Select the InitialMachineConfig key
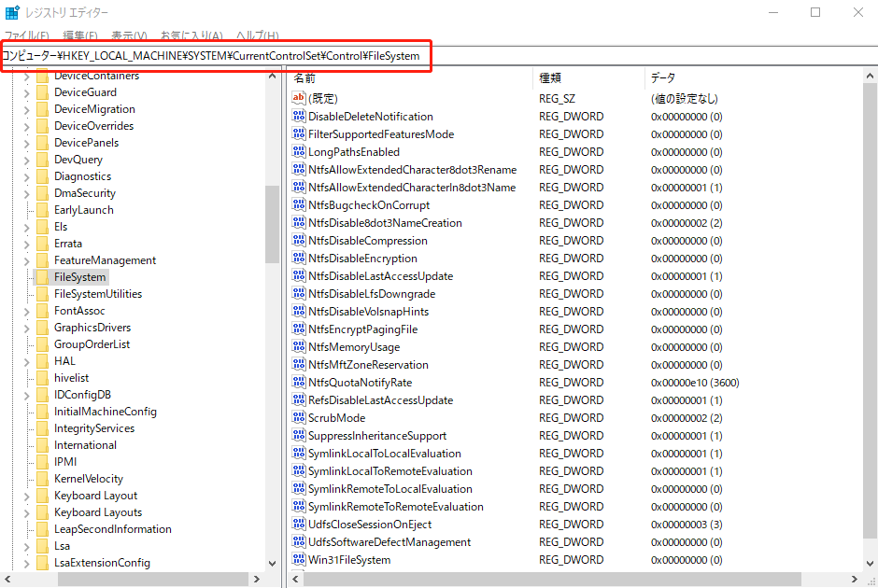The height and width of the screenshot is (588, 878). pos(106,412)
